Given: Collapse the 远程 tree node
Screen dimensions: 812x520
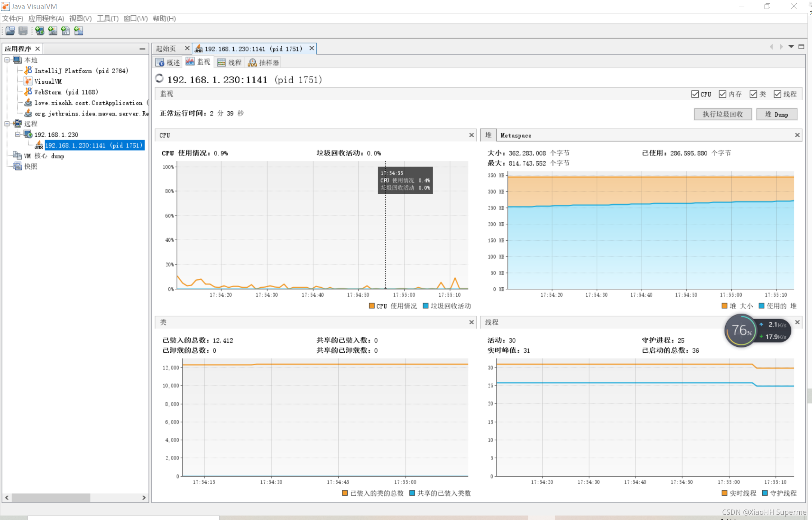Looking at the screenshot, I should pyautogui.click(x=7, y=124).
